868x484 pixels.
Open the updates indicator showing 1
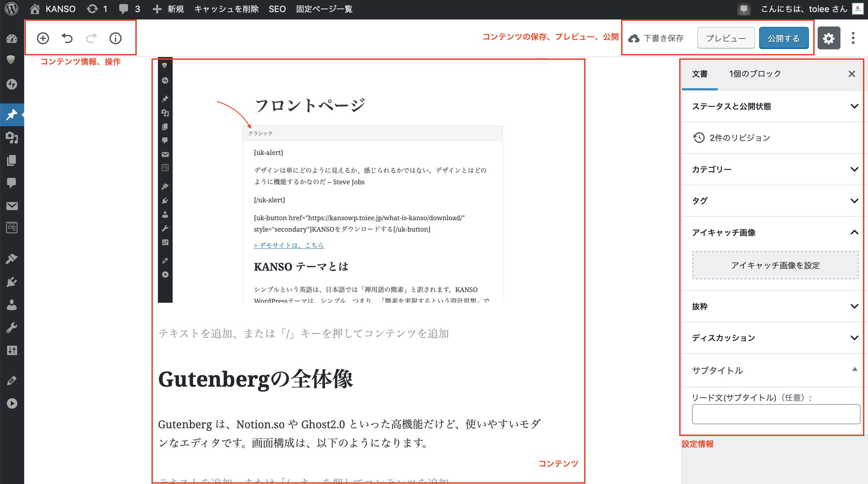coord(97,9)
